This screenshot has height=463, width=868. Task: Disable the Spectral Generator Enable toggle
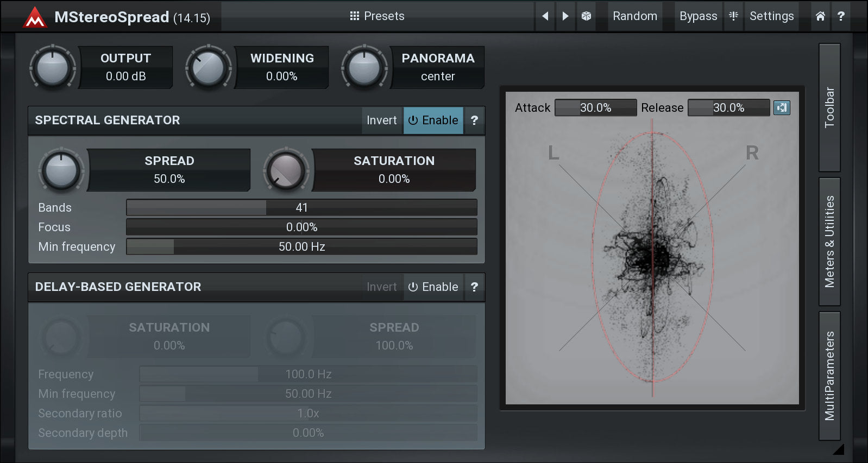(433, 120)
